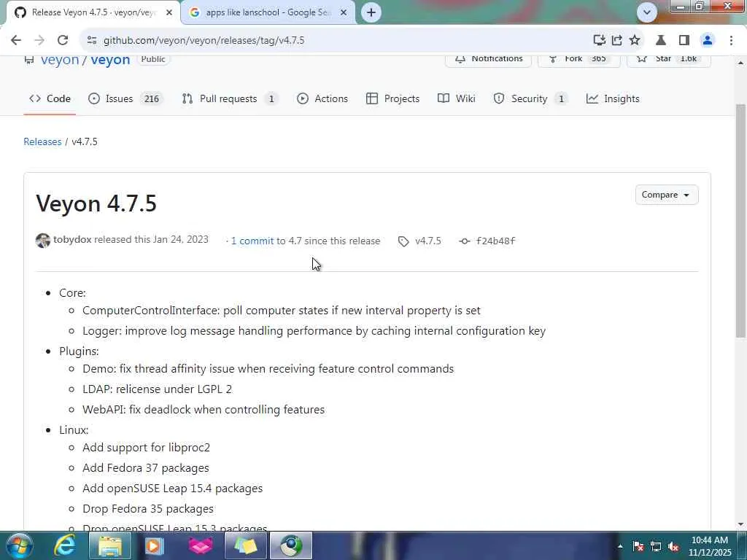747x560 pixels.
Task: Open the Actions tab
Action: (x=322, y=98)
